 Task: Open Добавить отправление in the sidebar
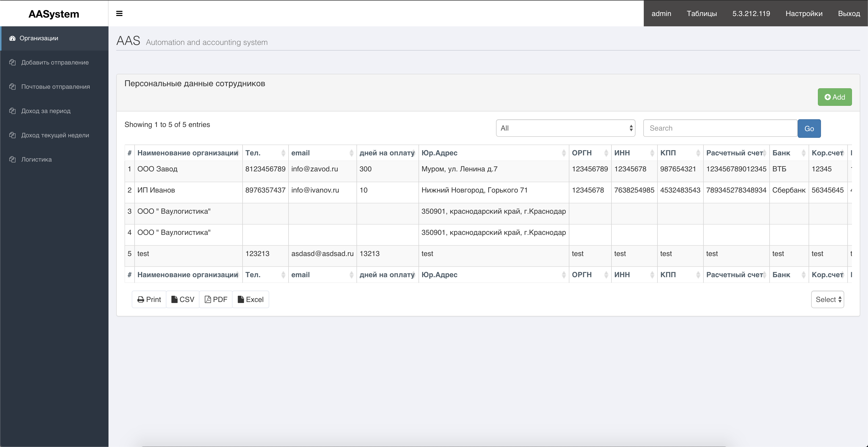click(55, 63)
